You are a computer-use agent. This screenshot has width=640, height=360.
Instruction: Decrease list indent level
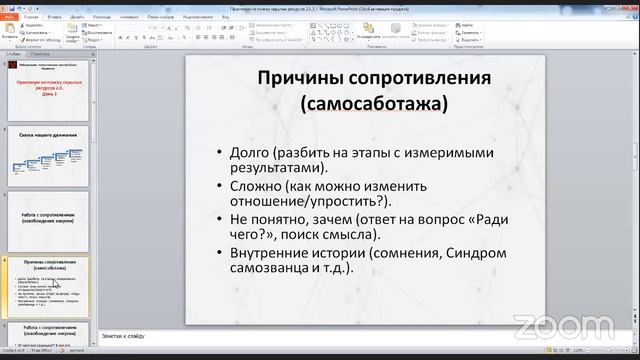(224, 28)
